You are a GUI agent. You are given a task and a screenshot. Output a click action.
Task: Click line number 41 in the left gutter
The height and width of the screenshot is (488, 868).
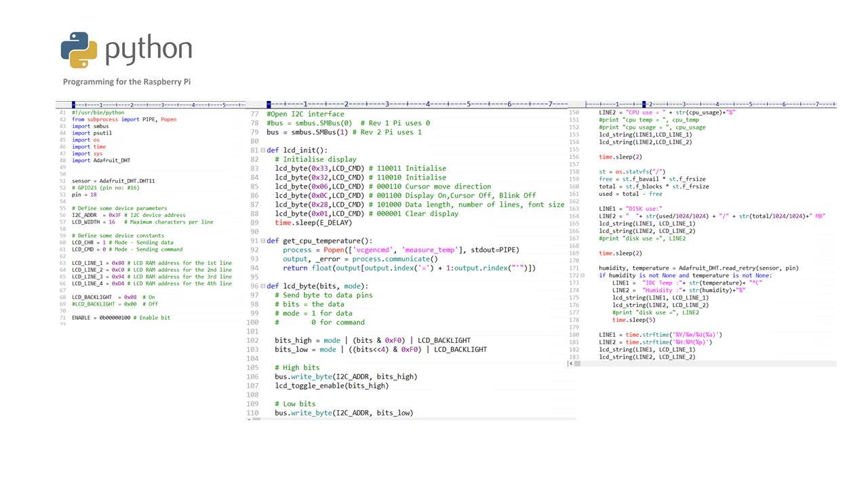(63, 113)
